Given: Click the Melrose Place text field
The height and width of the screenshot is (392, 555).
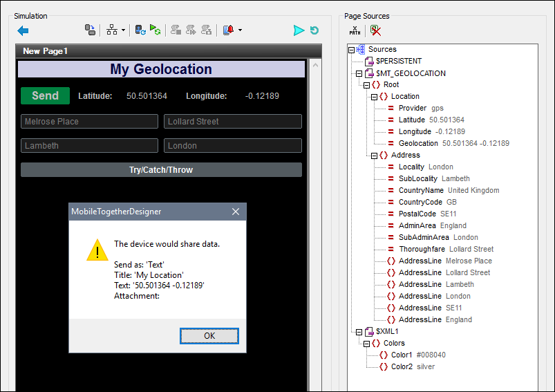Looking at the screenshot, I should click(x=89, y=122).
